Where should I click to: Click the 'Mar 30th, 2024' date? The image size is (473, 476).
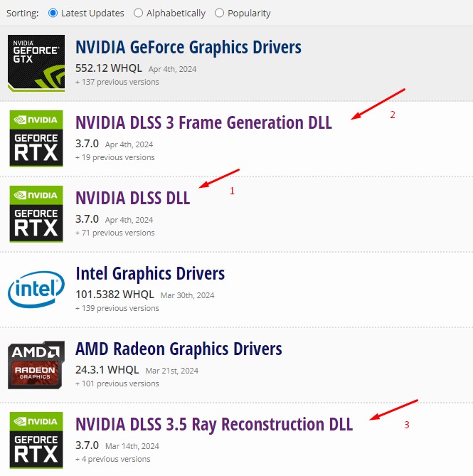(187, 295)
